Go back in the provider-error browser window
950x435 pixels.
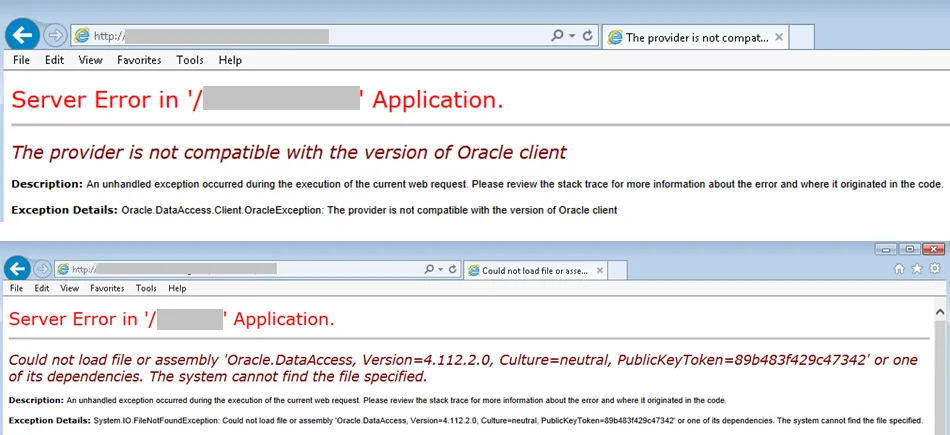click(x=22, y=36)
